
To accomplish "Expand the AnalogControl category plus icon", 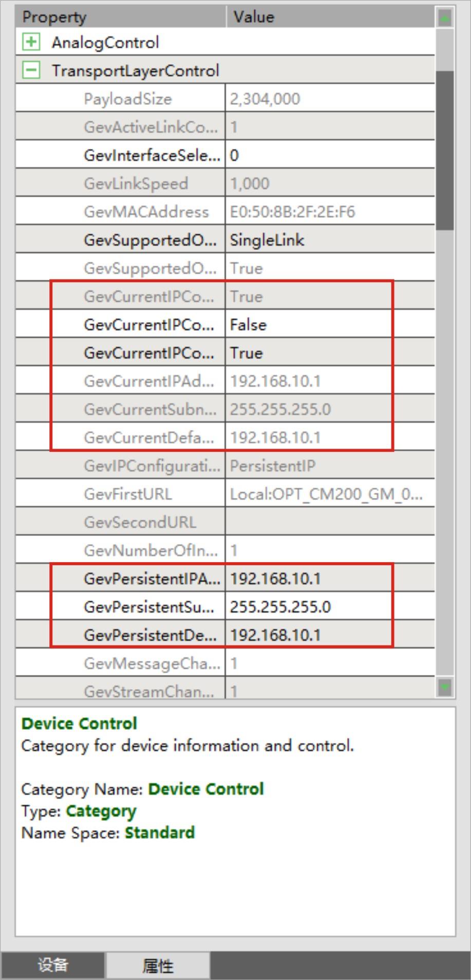I will coord(31,42).
